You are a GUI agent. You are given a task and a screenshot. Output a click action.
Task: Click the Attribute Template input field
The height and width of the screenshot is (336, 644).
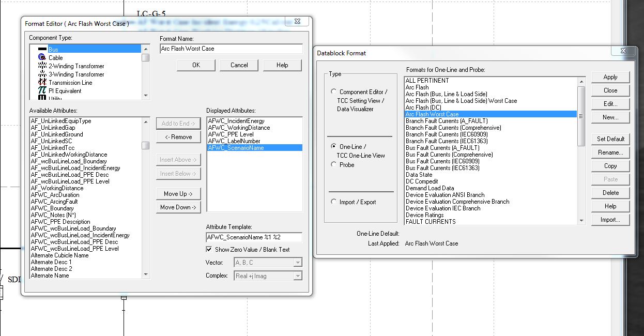[x=254, y=237]
